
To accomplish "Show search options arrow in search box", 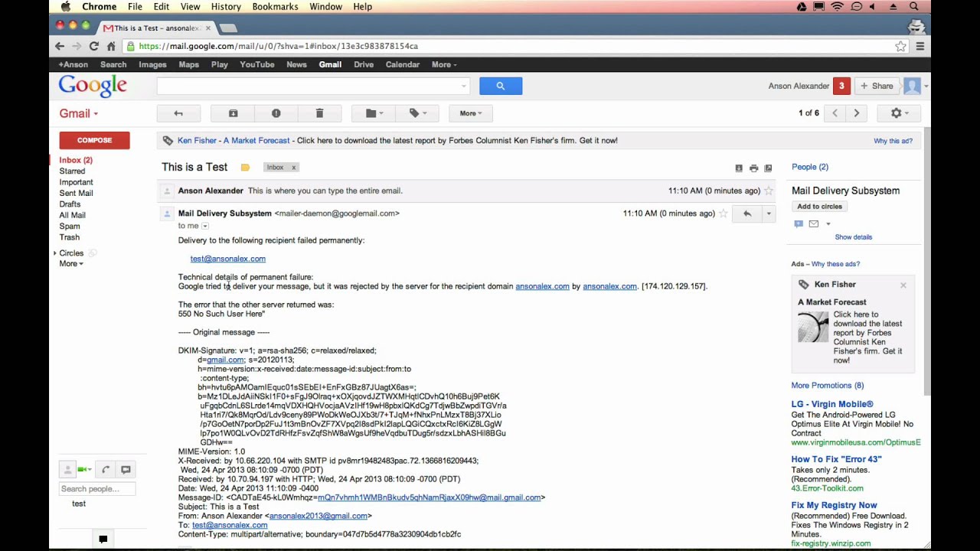I will pos(463,86).
